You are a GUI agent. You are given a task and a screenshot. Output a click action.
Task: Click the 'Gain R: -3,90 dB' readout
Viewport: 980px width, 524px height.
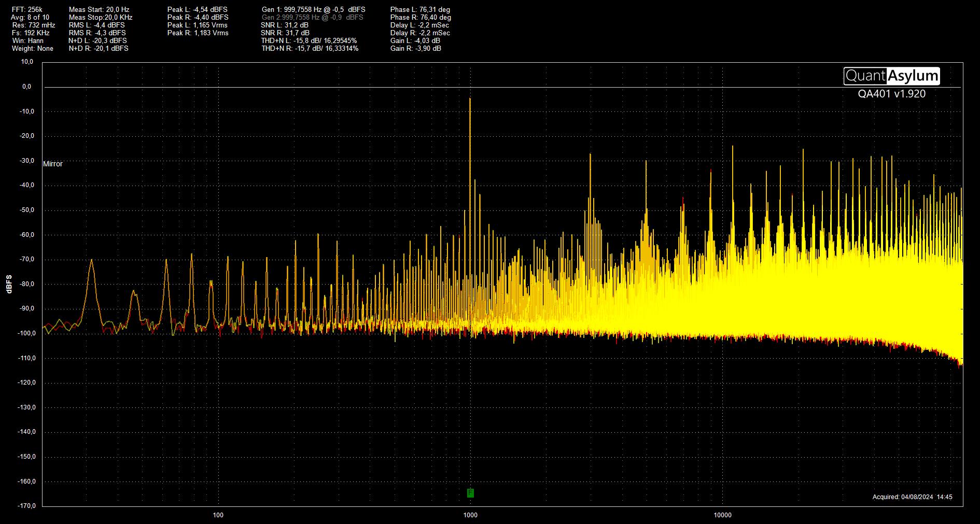point(416,48)
